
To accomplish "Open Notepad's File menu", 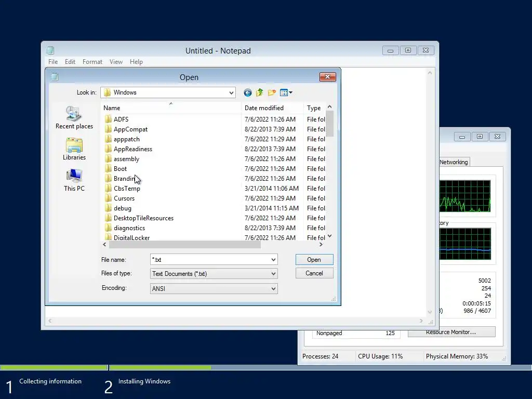I will [53, 62].
